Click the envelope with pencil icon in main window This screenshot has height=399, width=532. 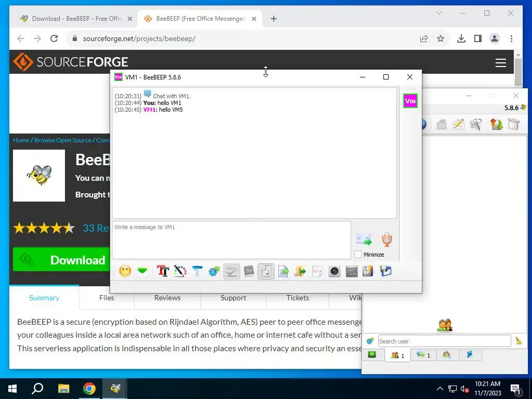tap(458, 124)
